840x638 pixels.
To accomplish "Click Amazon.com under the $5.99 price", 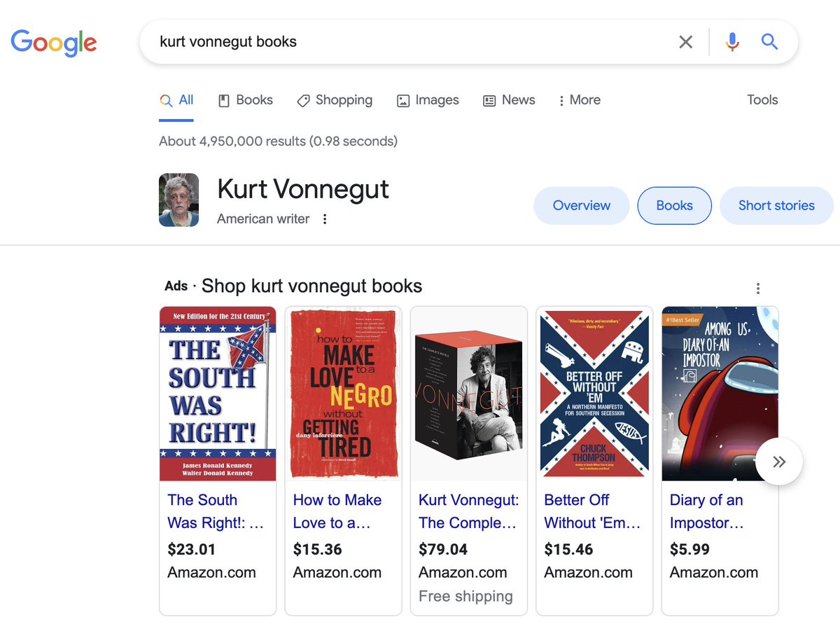I will 714,573.
